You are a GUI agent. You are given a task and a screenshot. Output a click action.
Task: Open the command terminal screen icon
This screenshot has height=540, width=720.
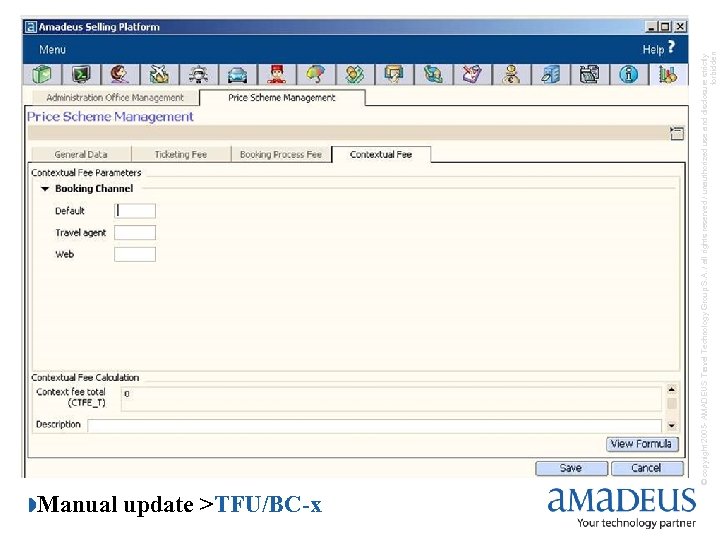click(81, 74)
